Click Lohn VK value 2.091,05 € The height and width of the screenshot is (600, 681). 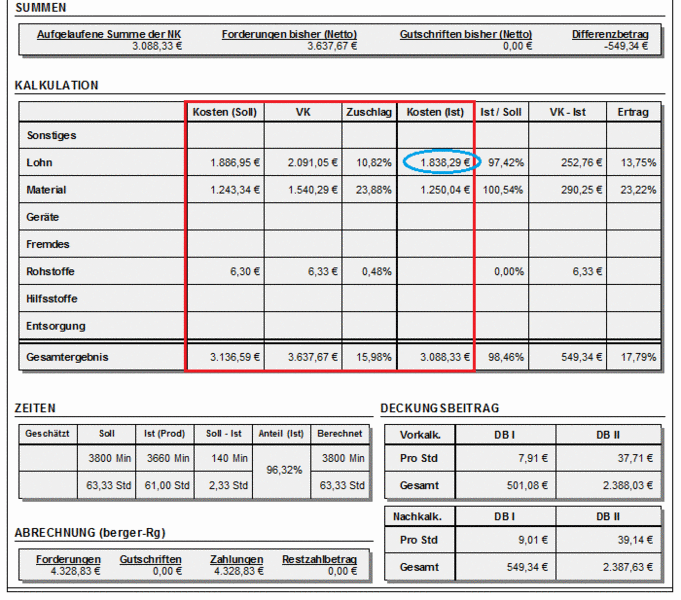[x=312, y=162]
